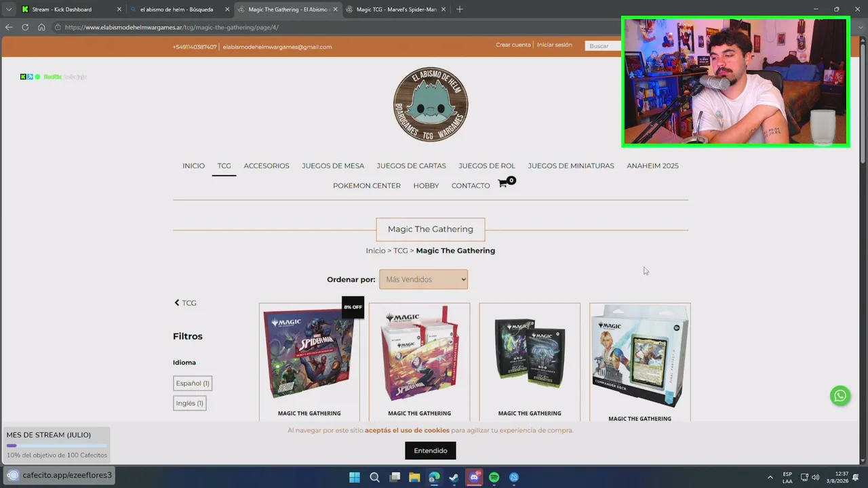
Task: Open the JUEGOS DE MESA menu
Action: 333,165
